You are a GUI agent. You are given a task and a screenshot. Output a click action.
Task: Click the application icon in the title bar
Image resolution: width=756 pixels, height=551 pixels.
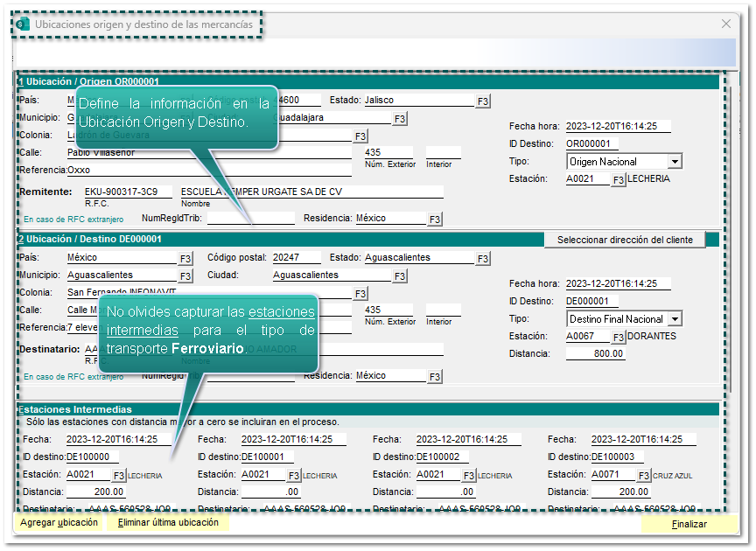[x=24, y=24]
